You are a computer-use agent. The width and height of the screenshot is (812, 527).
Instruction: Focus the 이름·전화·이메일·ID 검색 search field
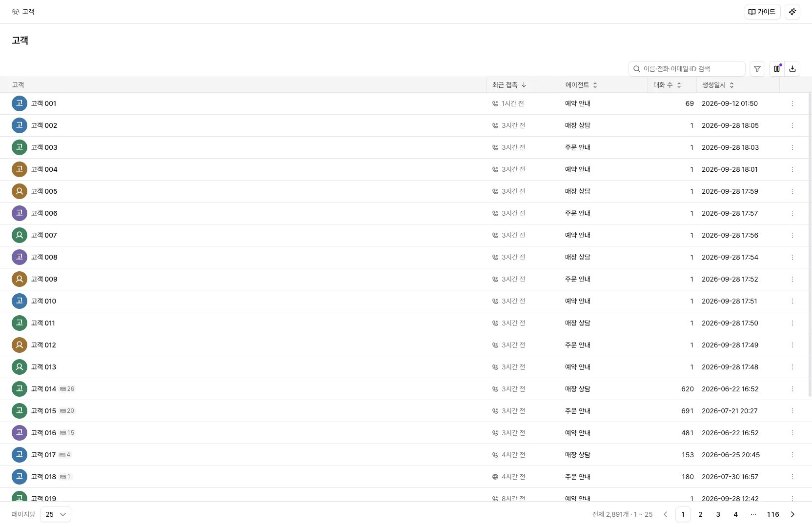pyautogui.click(x=687, y=69)
